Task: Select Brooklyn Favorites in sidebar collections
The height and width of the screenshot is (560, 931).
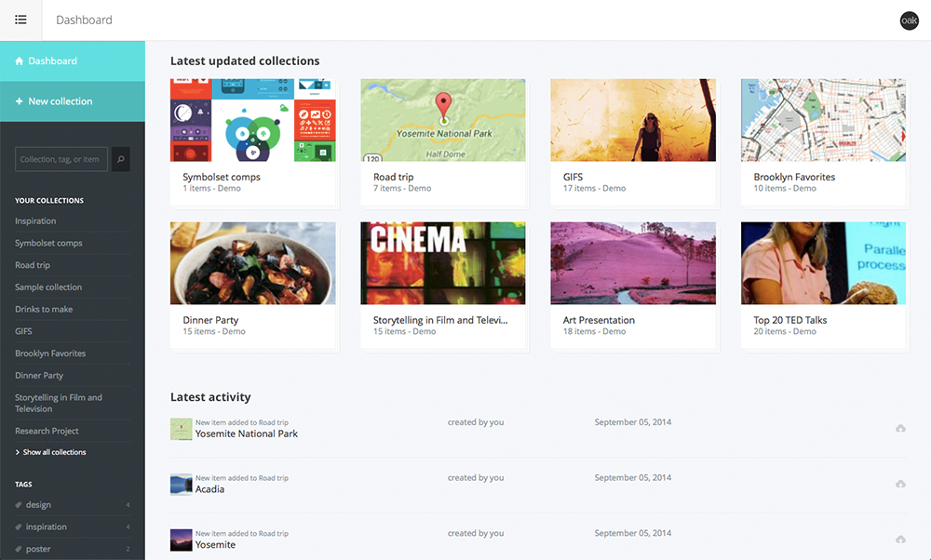Action: click(50, 353)
